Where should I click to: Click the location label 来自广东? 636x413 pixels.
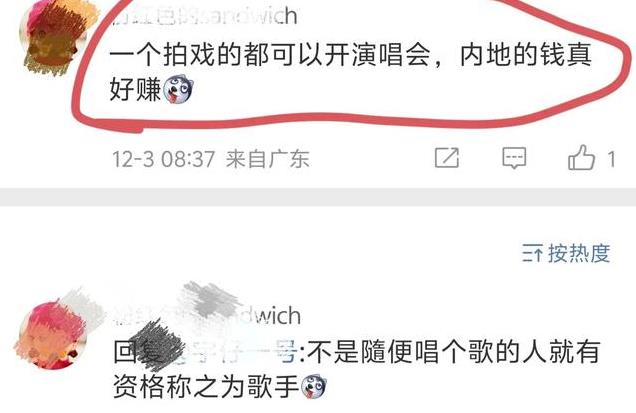[x=268, y=159]
